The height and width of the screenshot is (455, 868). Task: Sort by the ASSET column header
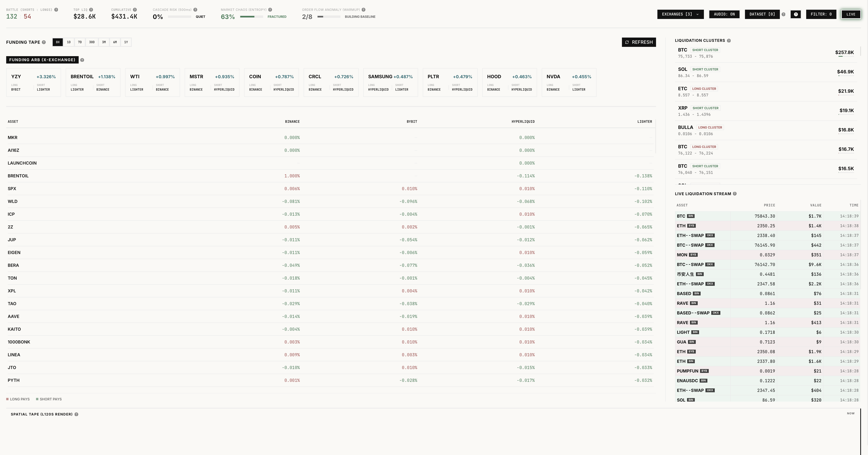click(13, 122)
